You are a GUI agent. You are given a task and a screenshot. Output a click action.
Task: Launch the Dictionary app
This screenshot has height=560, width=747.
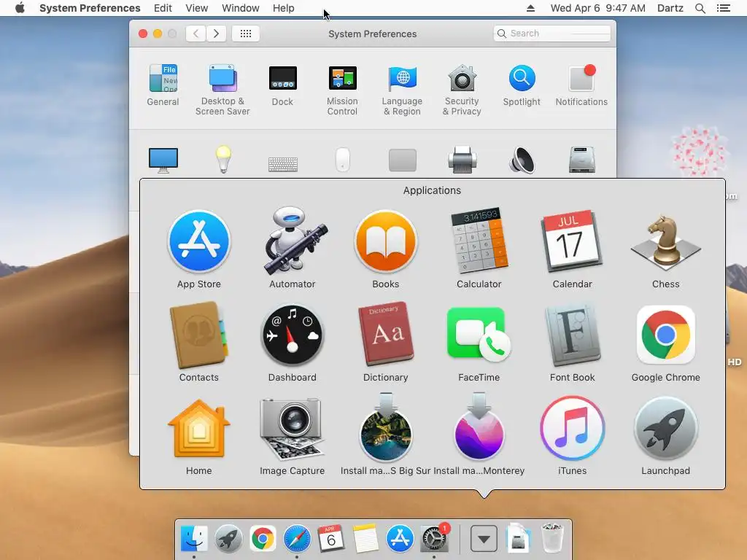[x=386, y=334]
